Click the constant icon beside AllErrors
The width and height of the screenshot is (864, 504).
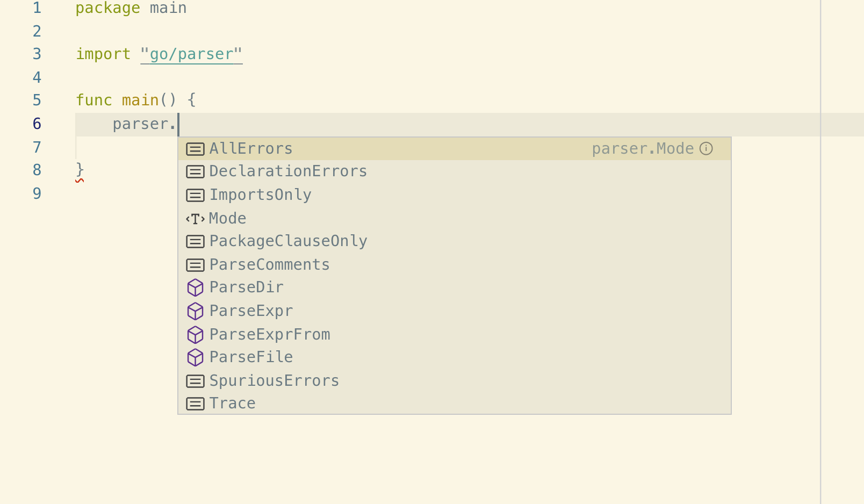pyautogui.click(x=195, y=149)
